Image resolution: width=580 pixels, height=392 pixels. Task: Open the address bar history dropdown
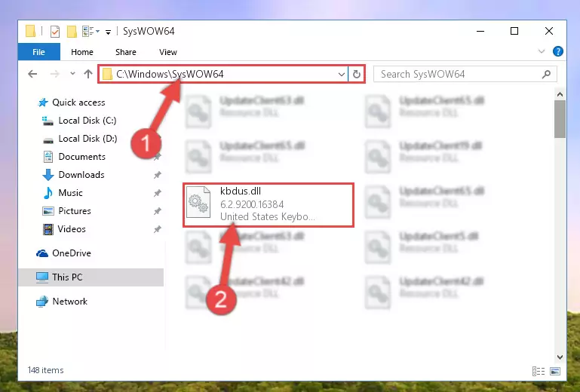click(342, 75)
